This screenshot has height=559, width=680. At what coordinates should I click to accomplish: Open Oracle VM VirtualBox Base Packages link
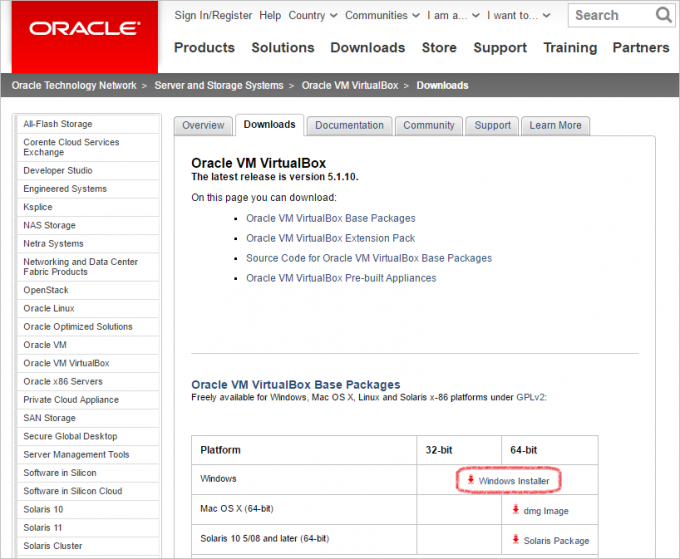click(331, 218)
